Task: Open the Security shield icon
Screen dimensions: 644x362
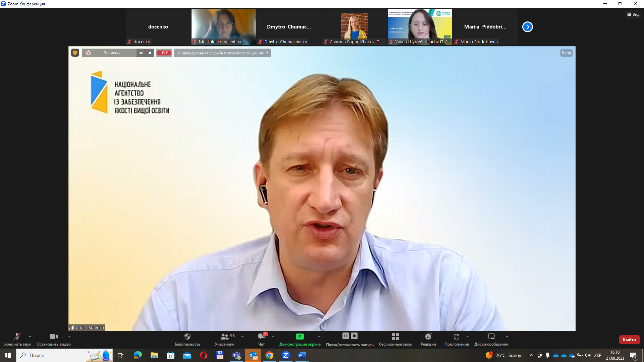Action: [x=187, y=337]
